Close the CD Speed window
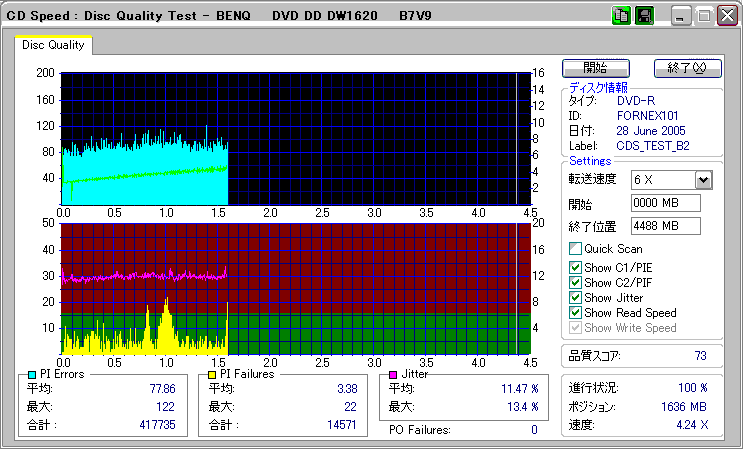This screenshot has width=743, height=449. pos(727,16)
